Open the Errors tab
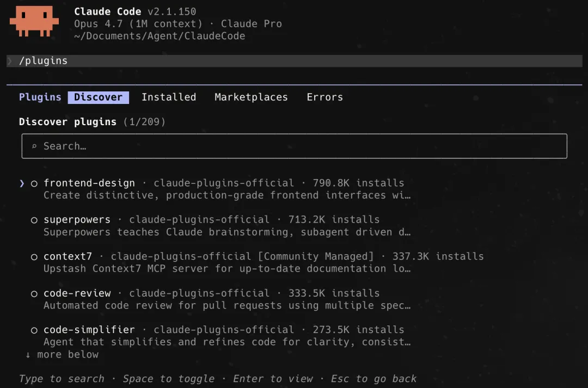588x388 pixels. 324,97
